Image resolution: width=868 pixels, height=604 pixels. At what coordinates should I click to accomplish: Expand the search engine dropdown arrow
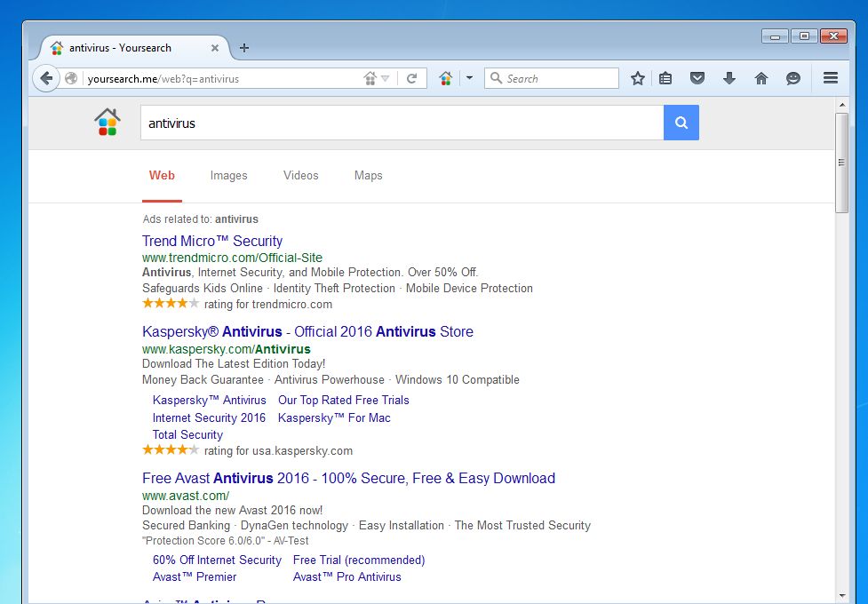click(x=469, y=78)
